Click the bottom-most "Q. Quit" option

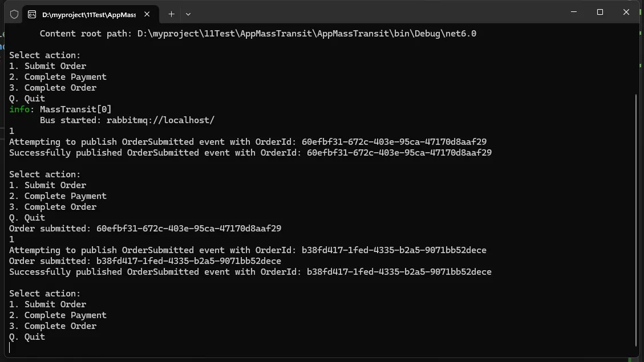point(27,337)
